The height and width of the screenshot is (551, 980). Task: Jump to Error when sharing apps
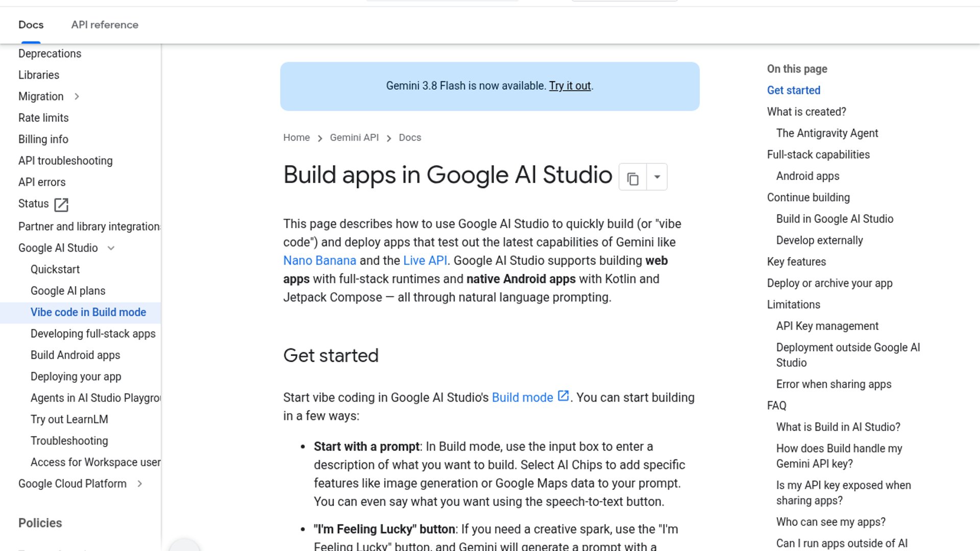click(x=834, y=384)
